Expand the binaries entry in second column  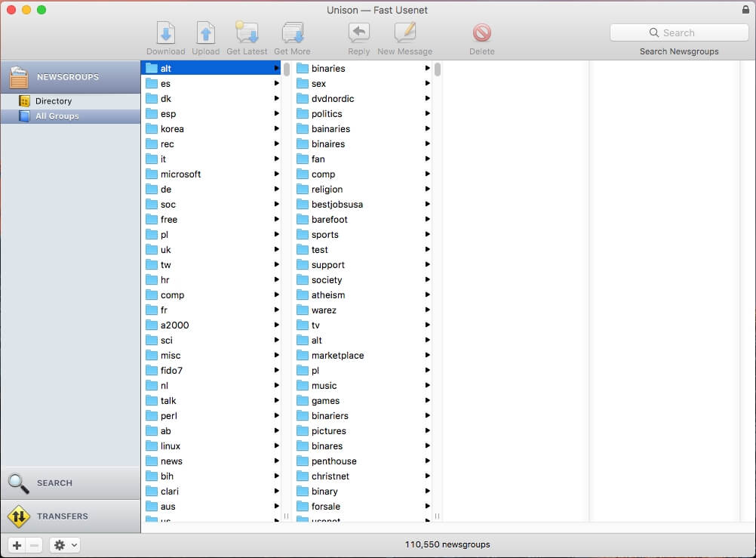(x=428, y=68)
